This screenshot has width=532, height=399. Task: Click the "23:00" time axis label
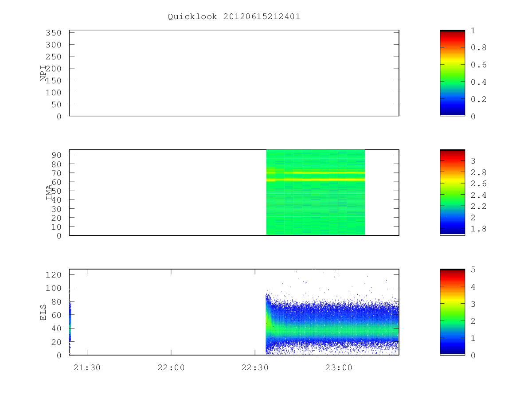339,368
